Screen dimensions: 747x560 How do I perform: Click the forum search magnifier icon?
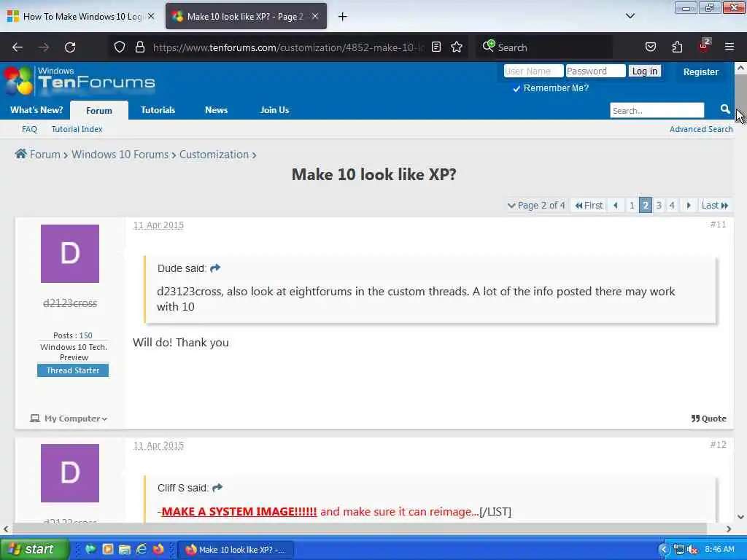point(725,109)
